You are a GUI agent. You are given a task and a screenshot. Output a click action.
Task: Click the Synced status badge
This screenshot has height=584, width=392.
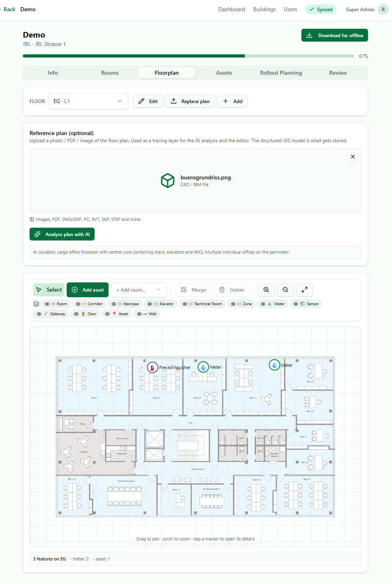coord(321,9)
